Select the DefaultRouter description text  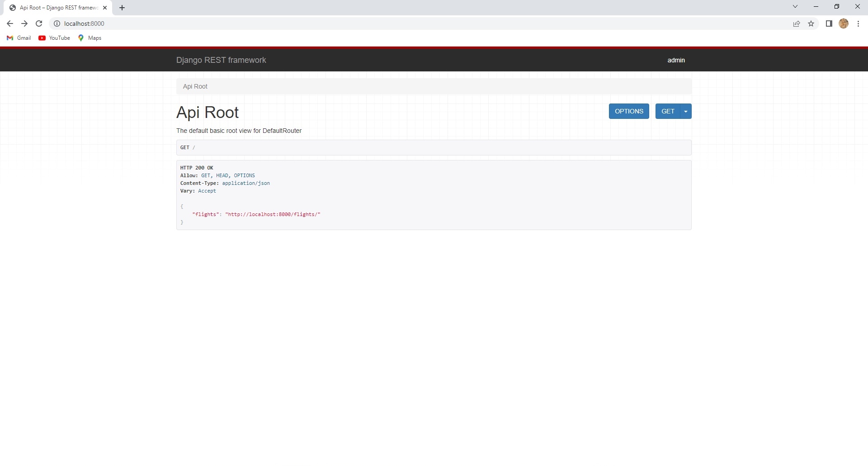(239, 131)
